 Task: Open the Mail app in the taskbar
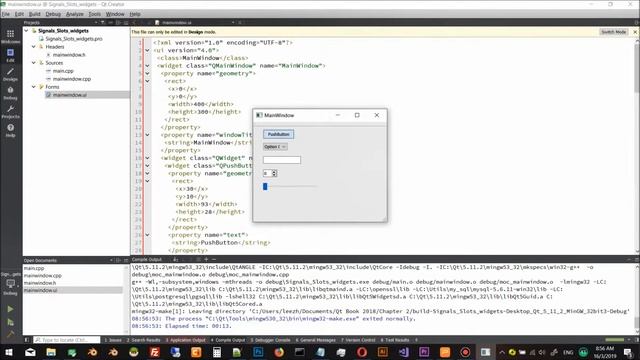click(30, 352)
